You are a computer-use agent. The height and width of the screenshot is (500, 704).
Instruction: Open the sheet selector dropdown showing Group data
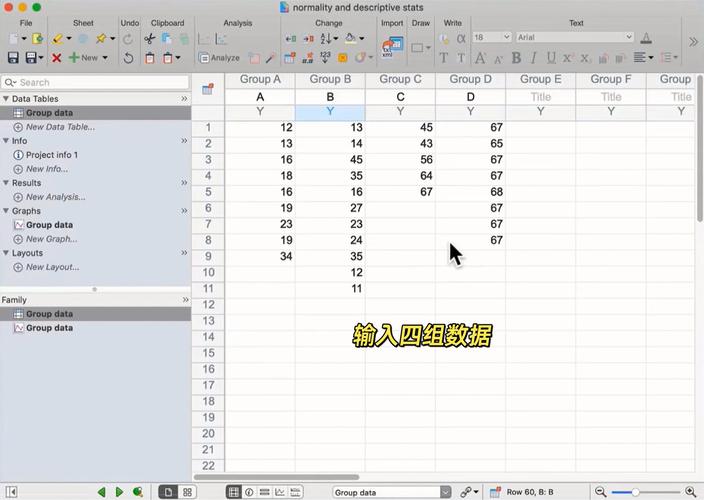[x=392, y=492]
